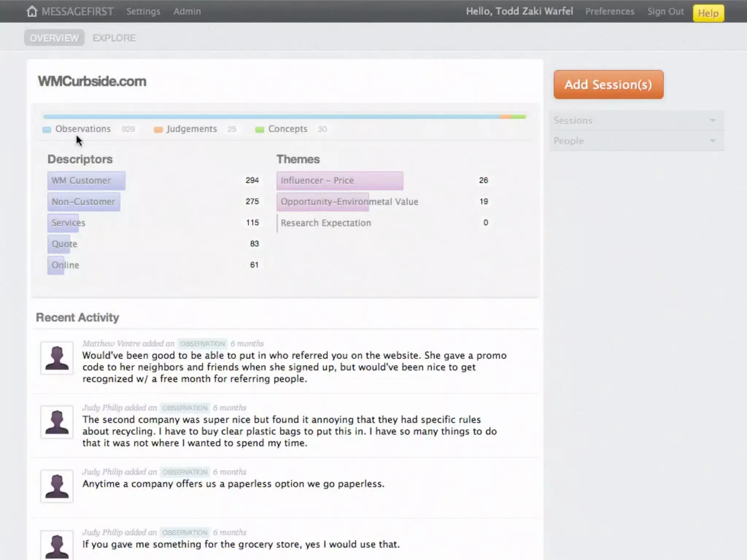The height and width of the screenshot is (560, 747).
Task: Click Matthew Ventre's avatar icon
Action: tap(57, 358)
